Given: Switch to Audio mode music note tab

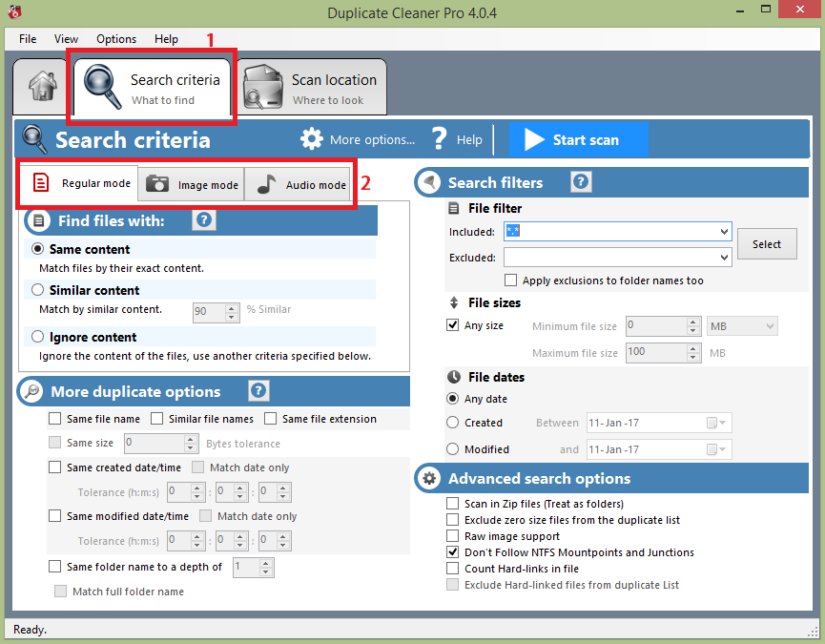Looking at the screenshot, I should coord(299,184).
